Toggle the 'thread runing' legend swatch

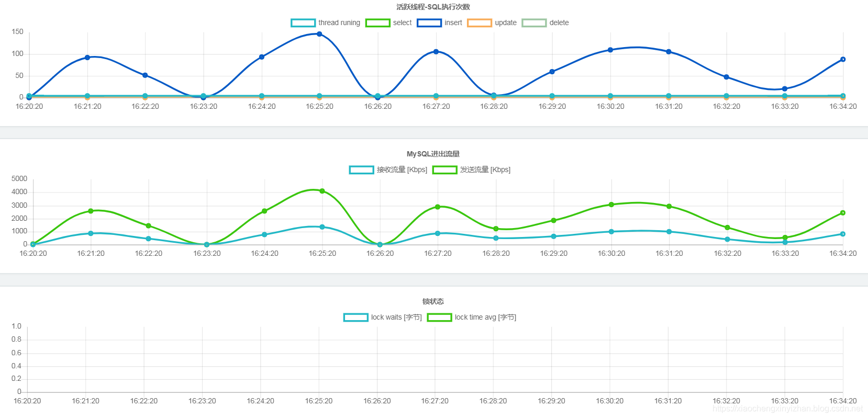coord(303,22)
